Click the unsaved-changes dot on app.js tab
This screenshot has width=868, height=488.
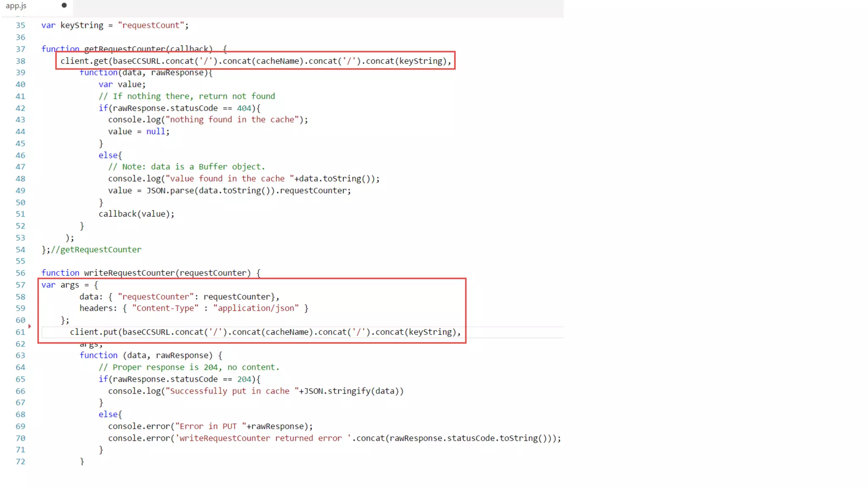64,6
